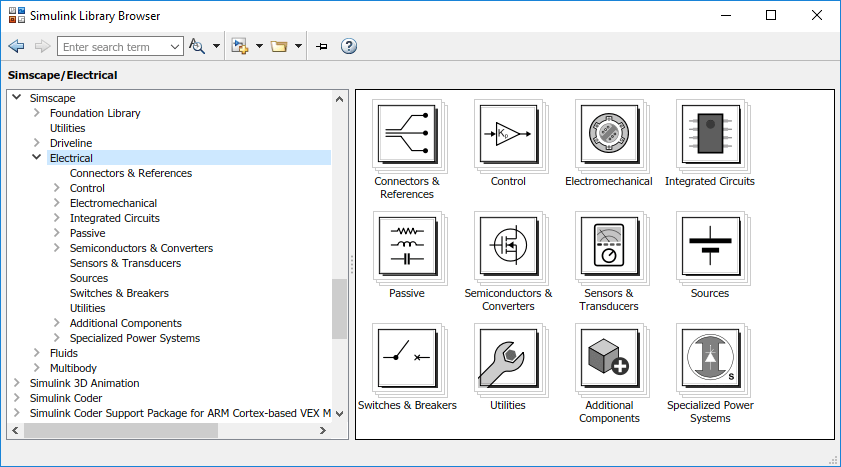Click the back navigation arrow button

[x=16, y=46]
